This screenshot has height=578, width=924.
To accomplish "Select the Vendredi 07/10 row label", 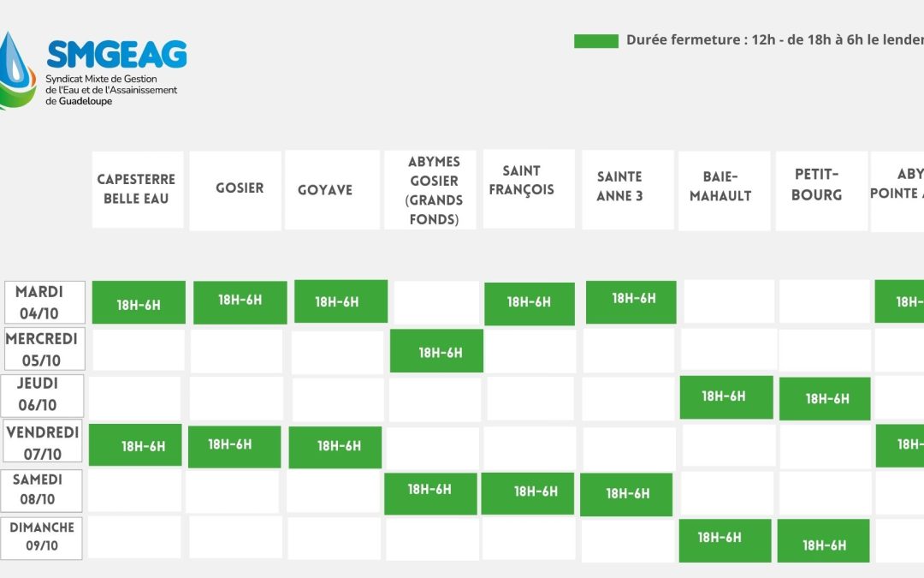I will [43, 443].
